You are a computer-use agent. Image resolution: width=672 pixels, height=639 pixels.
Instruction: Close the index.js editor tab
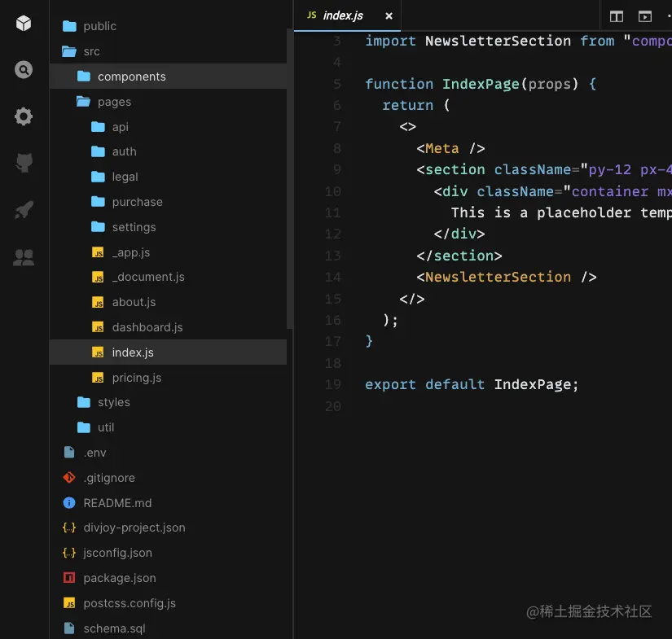coord(389,15)
